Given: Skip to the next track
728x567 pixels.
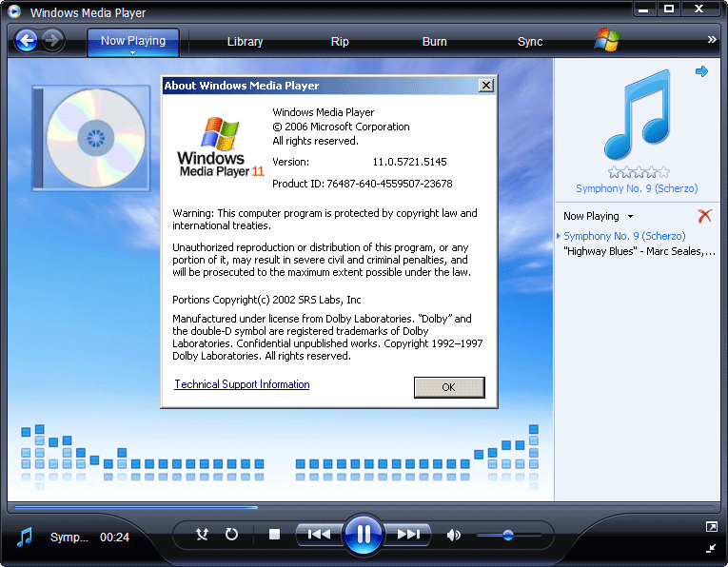Looking at the screenshot, I should tap(408, 535).
